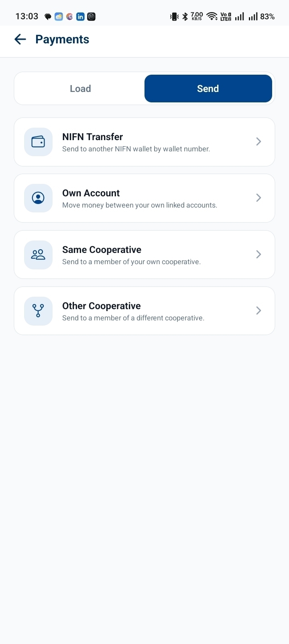Tap the LinkedIn notification icon in status bar

[80, 16]
